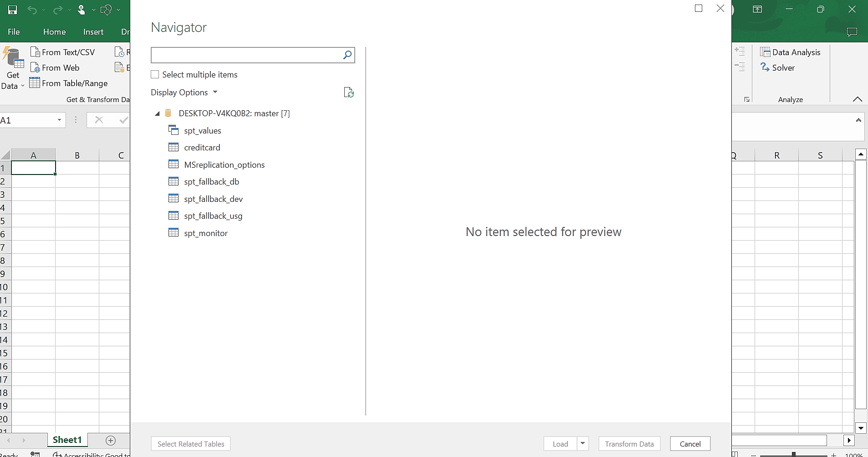This screenshot has width=868, height=457.
Task: Click the DESKTOP-V4KQ0B2 database cylinder icon
Action: pos(168,113)
